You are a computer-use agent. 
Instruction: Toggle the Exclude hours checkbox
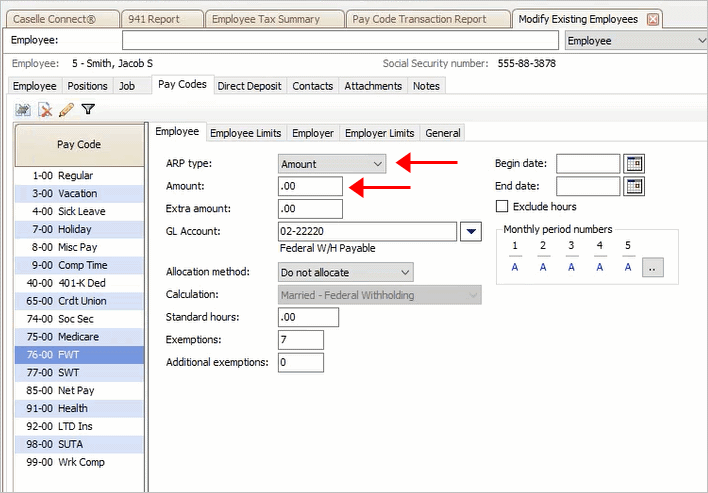502,206
